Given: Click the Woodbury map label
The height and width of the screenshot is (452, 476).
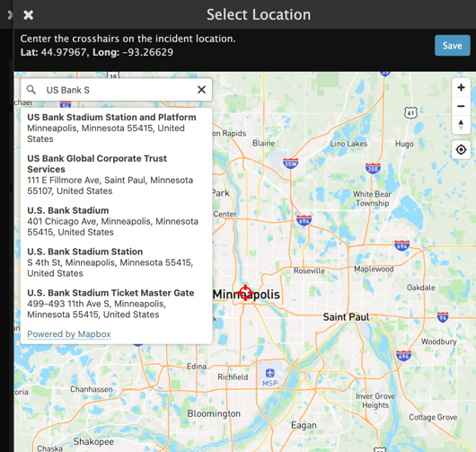Looking at the screenshot, I should coord(438,341).
